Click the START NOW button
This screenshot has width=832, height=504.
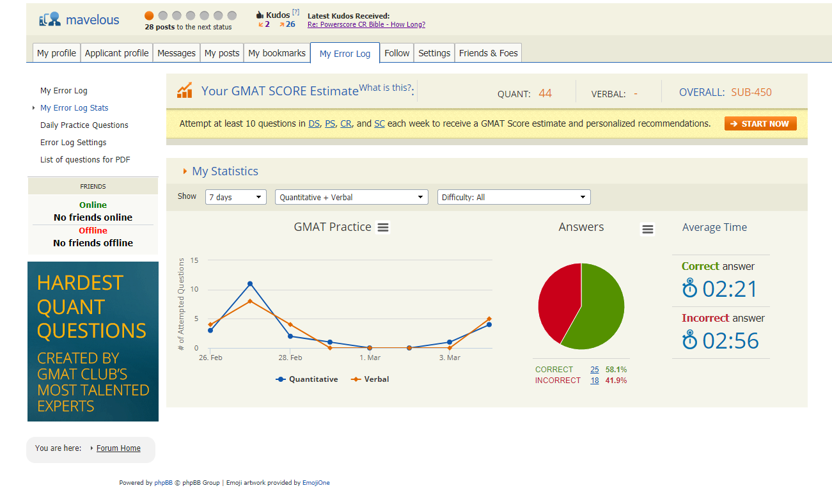tap(760, 123)
